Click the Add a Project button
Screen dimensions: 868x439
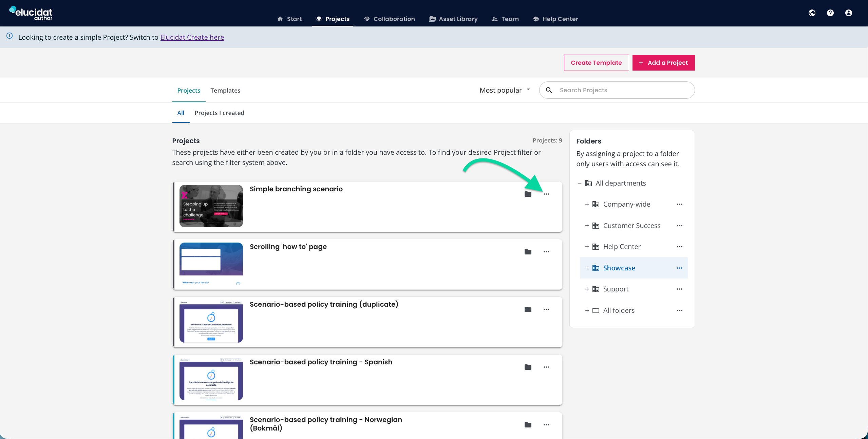click(663, 63)
